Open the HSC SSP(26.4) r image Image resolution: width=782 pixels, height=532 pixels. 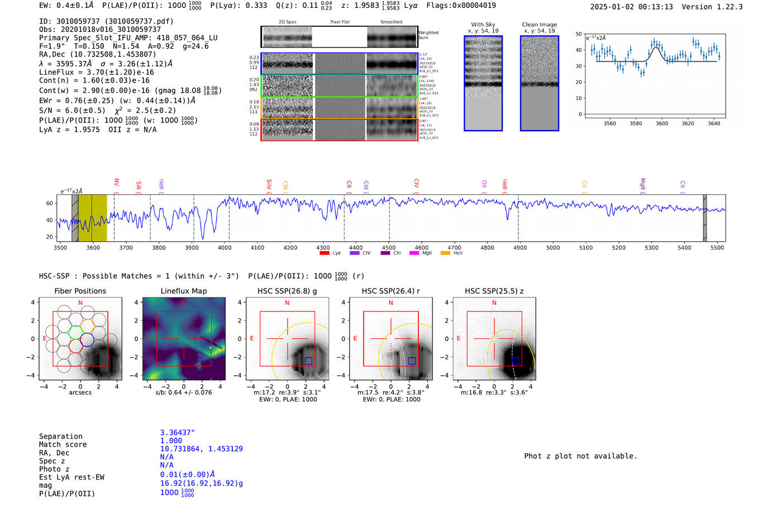[x=390, y=339]
